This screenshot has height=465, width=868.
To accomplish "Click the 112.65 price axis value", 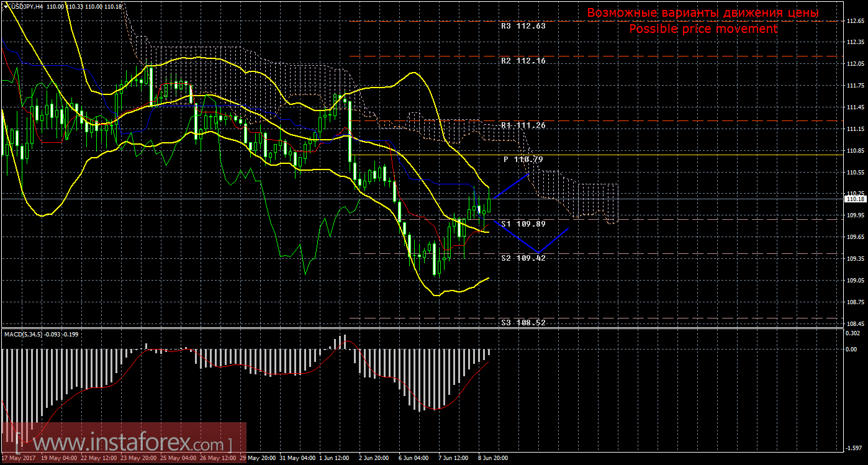I will coord(855,20).
